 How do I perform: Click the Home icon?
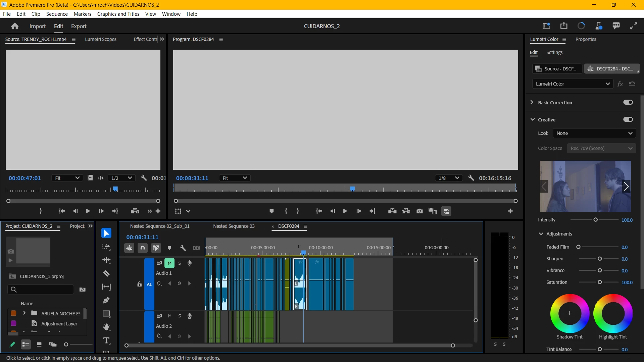click(x=15, y=26)
